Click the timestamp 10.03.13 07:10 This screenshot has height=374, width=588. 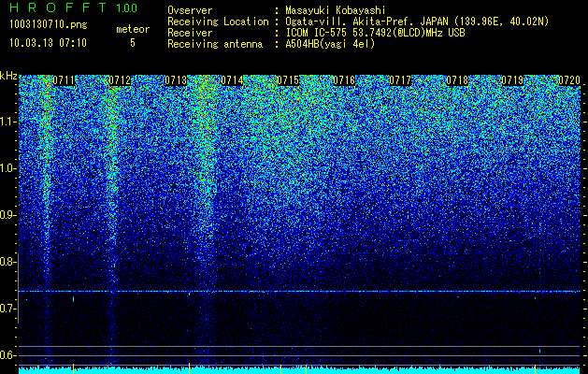click(48, 43)
